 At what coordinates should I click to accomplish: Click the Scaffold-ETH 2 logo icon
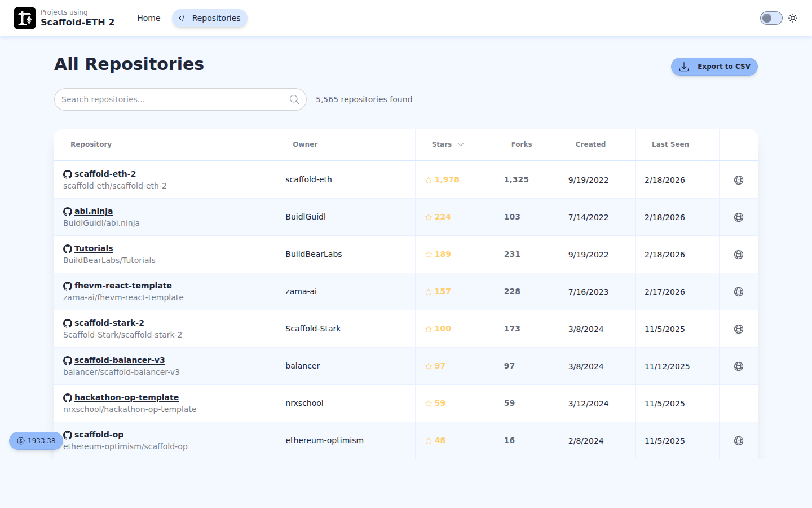(x=25, y=18)
